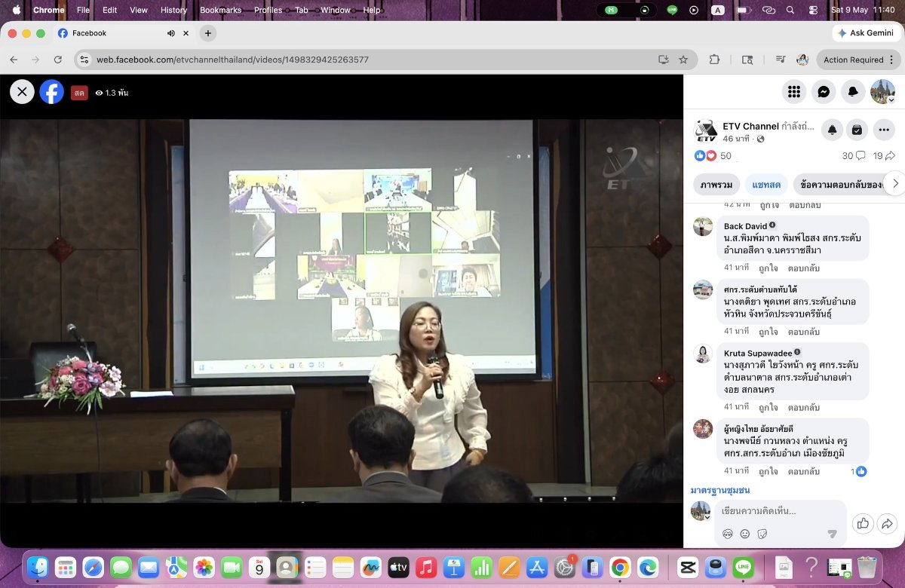Screen dimensions: 905x588
Task: Open the Chrome profile avatar
Action: pos(802,60)
